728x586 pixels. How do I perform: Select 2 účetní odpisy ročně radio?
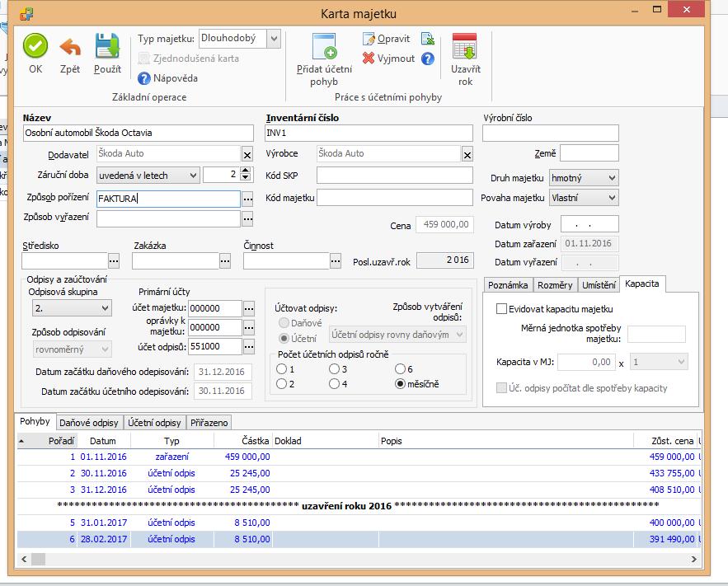click(x=281, y=384)
